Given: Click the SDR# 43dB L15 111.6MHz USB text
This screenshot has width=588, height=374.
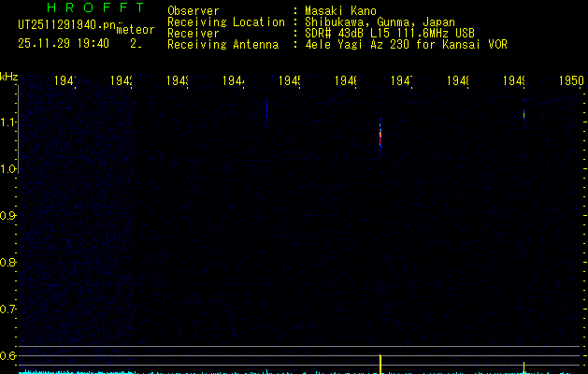Looking at the screenshot, I should coord(390,34).
